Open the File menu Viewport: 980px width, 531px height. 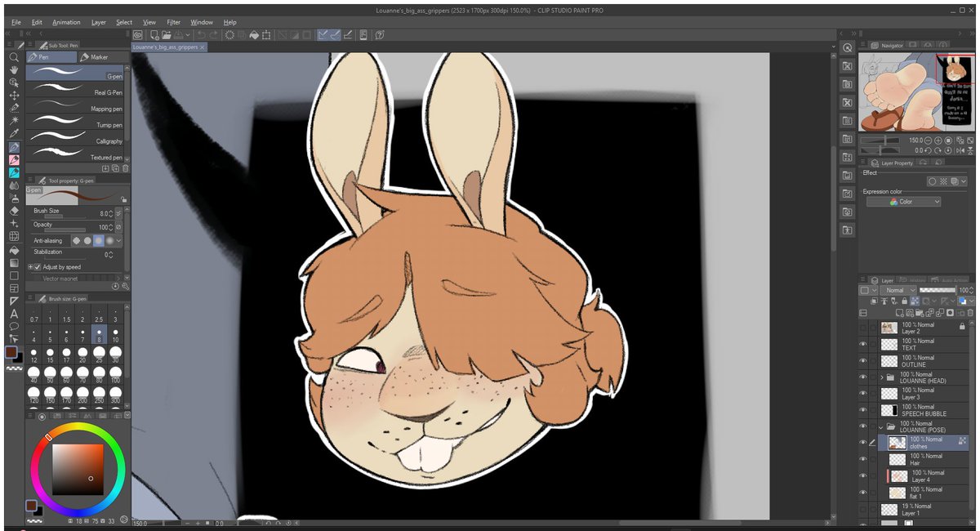[x=16, y=22]
